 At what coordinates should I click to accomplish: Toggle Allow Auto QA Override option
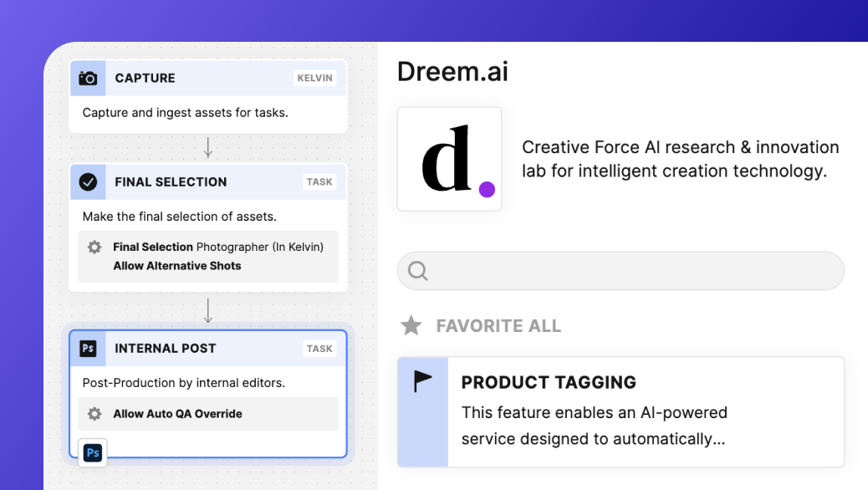coord(177,414)
